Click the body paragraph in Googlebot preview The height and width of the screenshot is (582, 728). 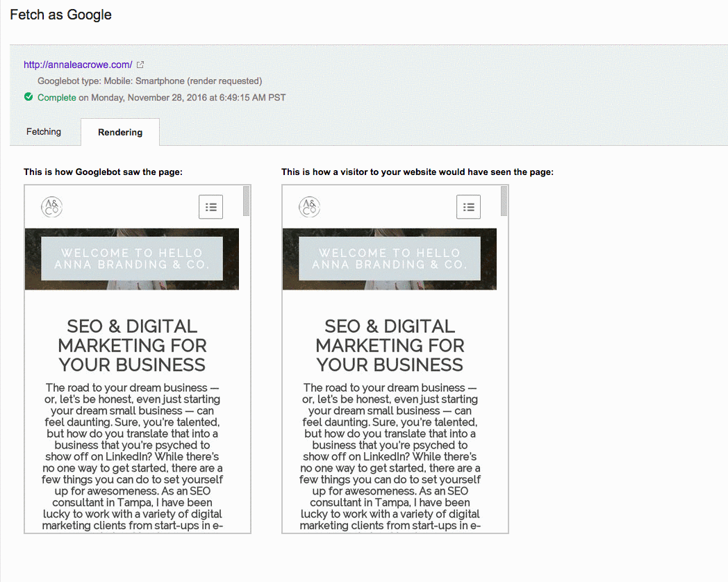[x=132, y=456]
